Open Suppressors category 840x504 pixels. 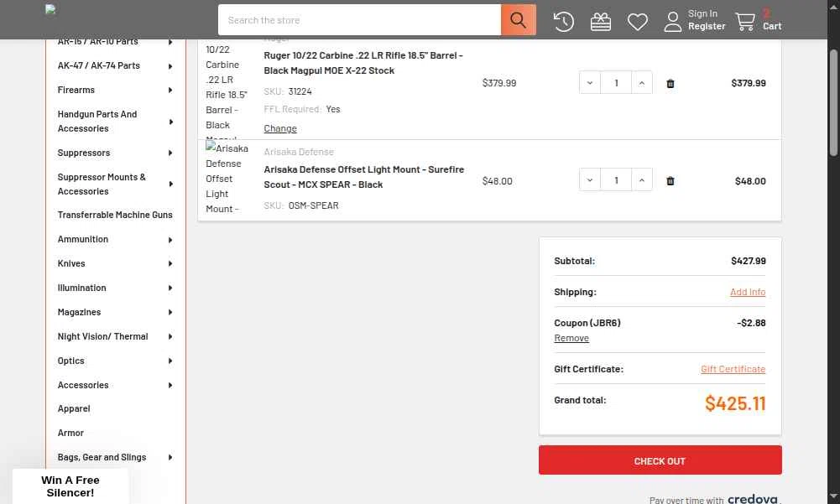[84, 153]
